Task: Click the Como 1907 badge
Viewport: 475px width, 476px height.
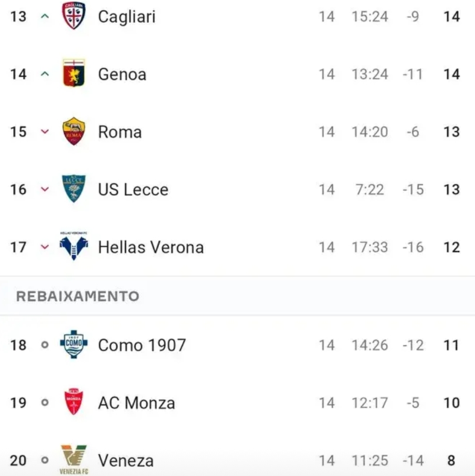Action: tap(74, 344)
